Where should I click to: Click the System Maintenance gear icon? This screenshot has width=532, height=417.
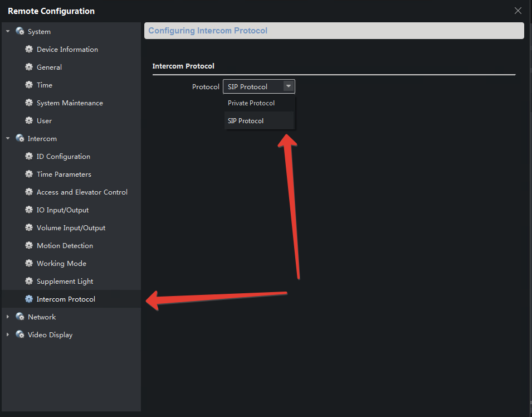click(x=29, y=103)
